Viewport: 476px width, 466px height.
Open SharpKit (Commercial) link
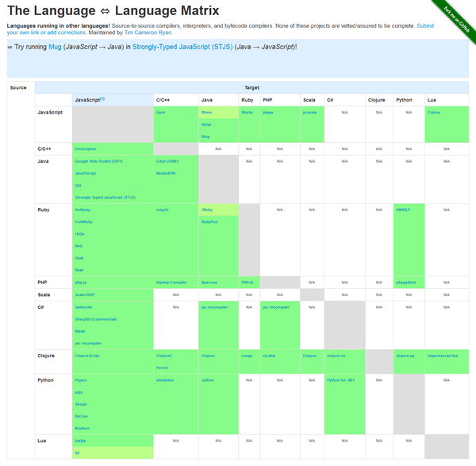click(96, 320)
